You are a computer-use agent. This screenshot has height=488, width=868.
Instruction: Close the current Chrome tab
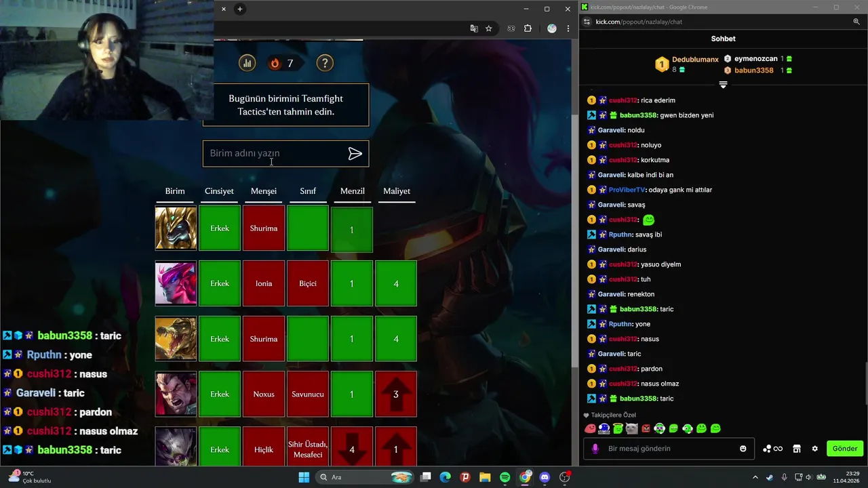[x=224, y=9]
